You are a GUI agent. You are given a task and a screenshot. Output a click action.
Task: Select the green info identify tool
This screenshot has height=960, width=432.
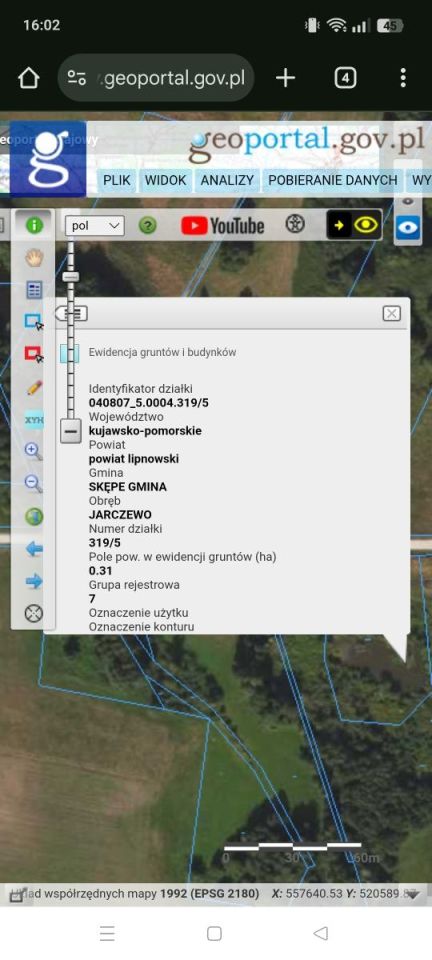[x=34, y=226]
